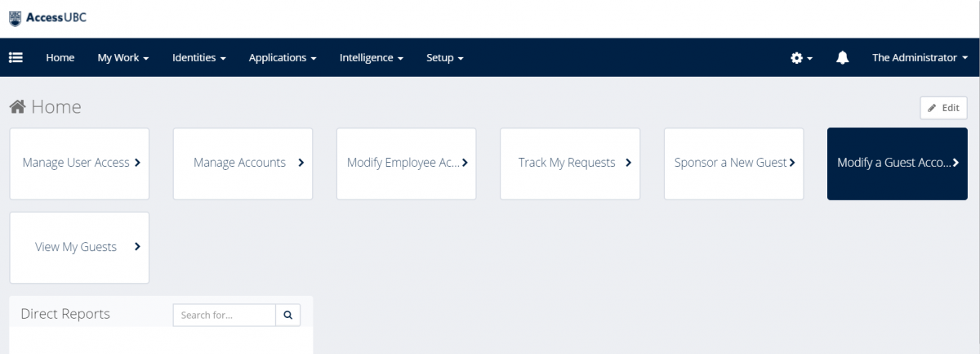Select Modify a Guest Account card
Viewport: 980px width, 354px height.
click(897, 163)
